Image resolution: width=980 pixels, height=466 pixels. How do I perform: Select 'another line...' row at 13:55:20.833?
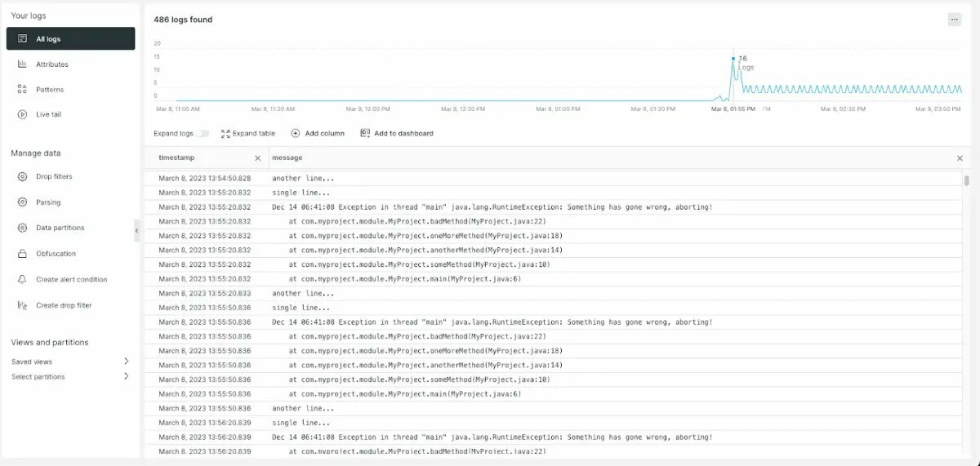click(553, 293)
